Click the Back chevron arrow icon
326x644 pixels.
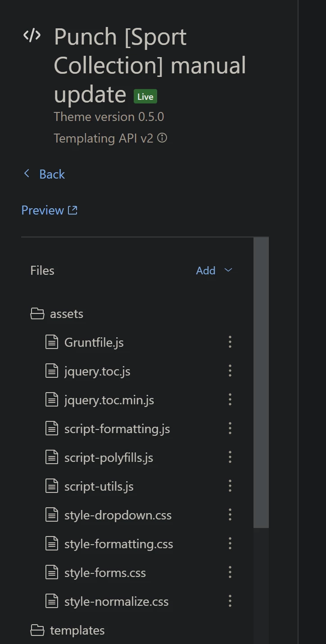[x=27, y=174]
